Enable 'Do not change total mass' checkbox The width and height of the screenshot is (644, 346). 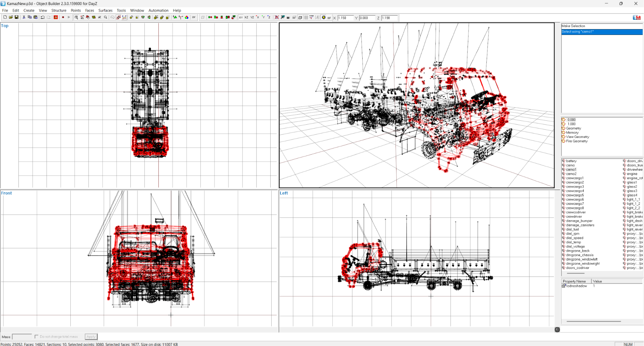37,337
